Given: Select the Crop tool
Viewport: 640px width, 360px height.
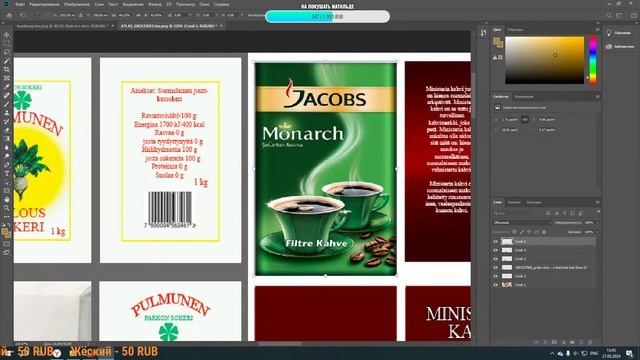Looking at the screenshot, I should point(7,69).
